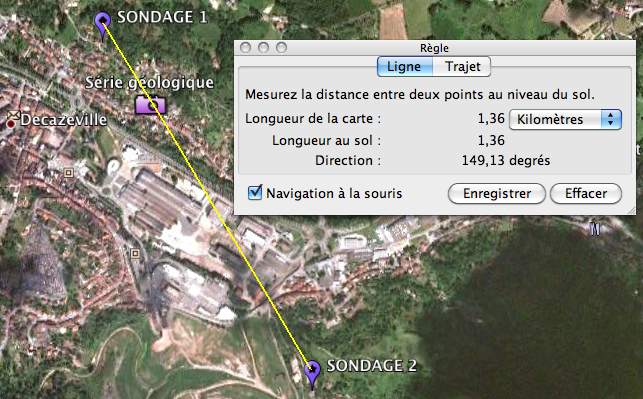Screen dimensions: 643x399
Task: Click the square map marker near the factory roofs
Action: point(68,173)
